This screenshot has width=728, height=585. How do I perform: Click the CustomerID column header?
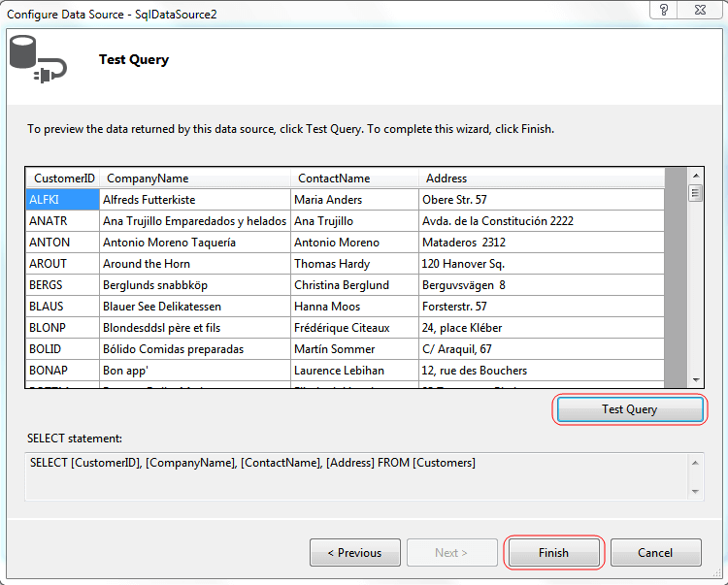pyautogui.click(x=64, y=179)
